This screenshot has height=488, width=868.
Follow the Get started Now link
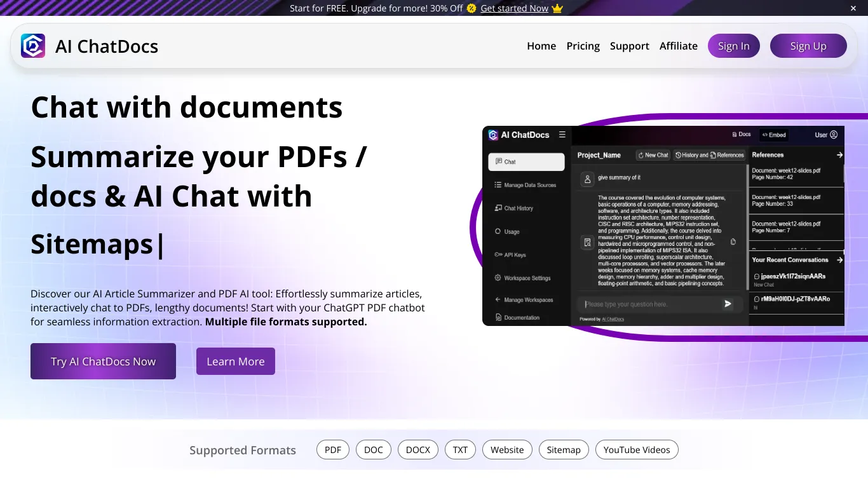(x=515, y=8)
